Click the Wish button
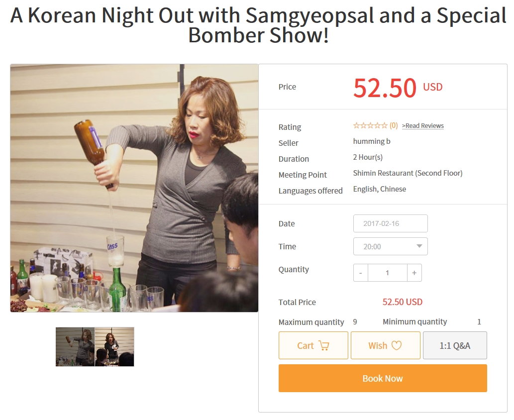This screenshot has width=514, height=420. point(385,345)
